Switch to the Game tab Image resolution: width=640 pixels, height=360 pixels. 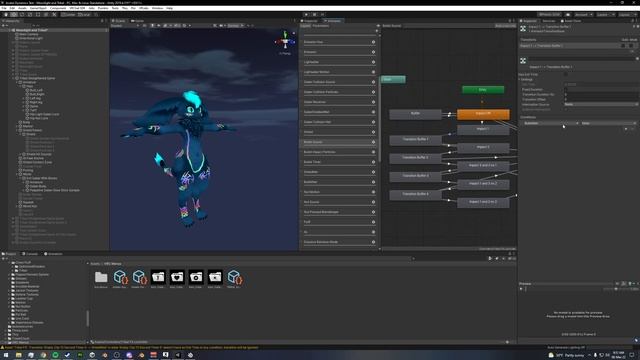(x=138, y=21)
